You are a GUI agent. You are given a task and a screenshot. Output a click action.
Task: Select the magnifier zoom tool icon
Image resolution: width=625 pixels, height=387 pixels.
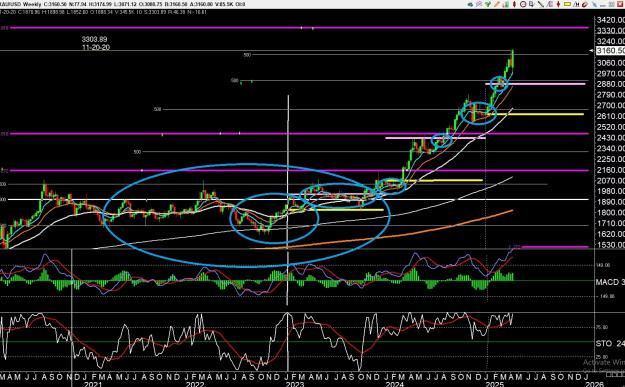tap(531, 4)
